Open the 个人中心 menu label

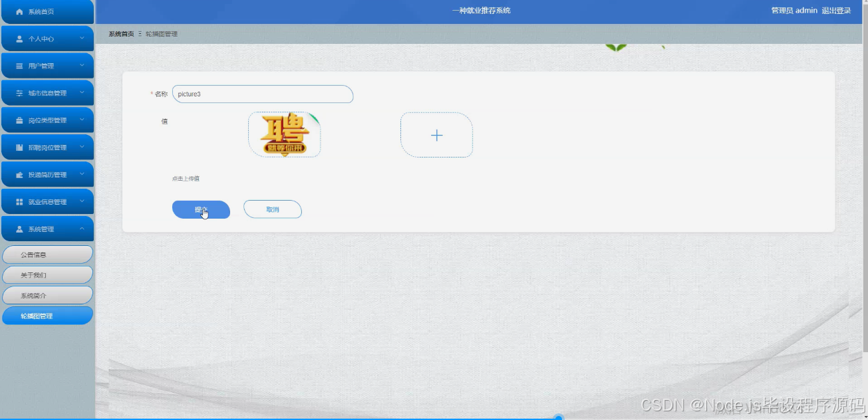[41, 39]
